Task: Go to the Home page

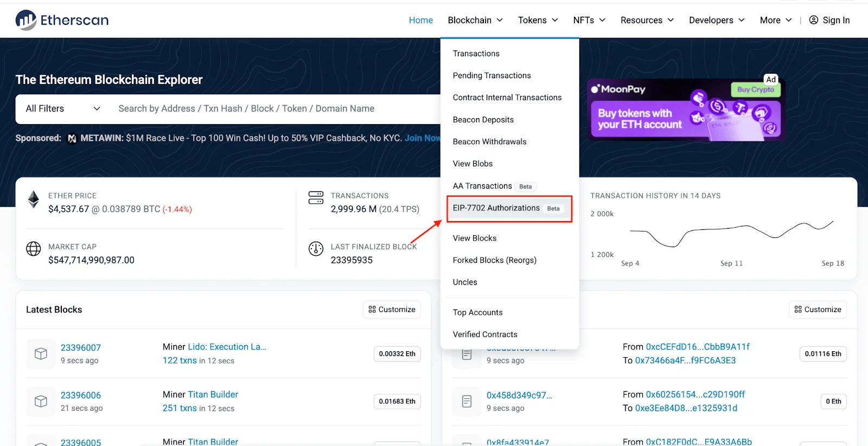Action: pyautogui.click(x=421, y=20)
